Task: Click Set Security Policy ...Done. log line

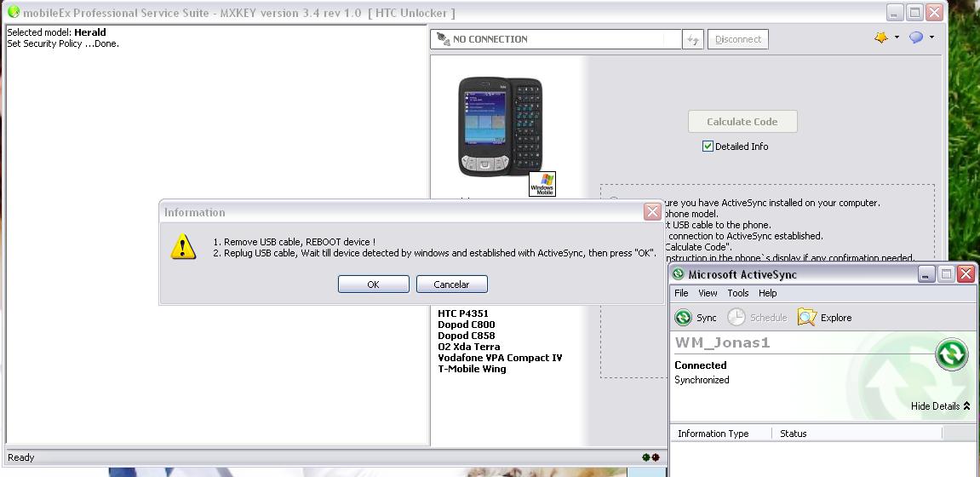Action: pos(62,43)
